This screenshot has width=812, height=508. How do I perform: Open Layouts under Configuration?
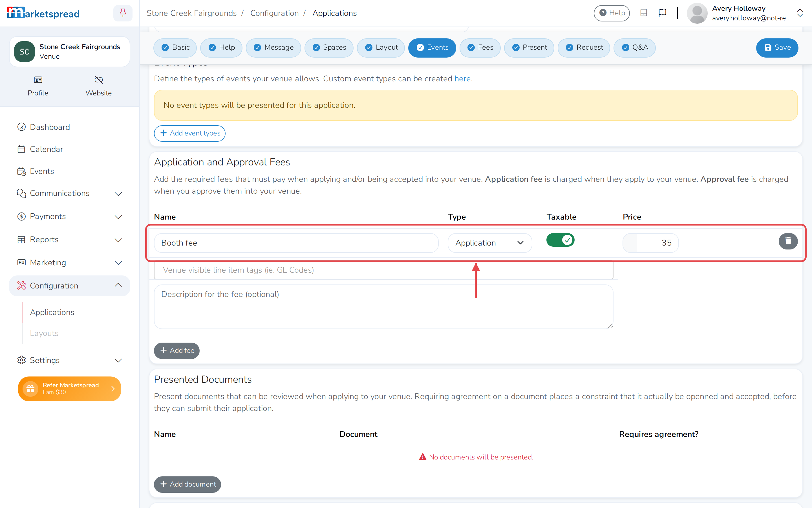tap(44, 333)
